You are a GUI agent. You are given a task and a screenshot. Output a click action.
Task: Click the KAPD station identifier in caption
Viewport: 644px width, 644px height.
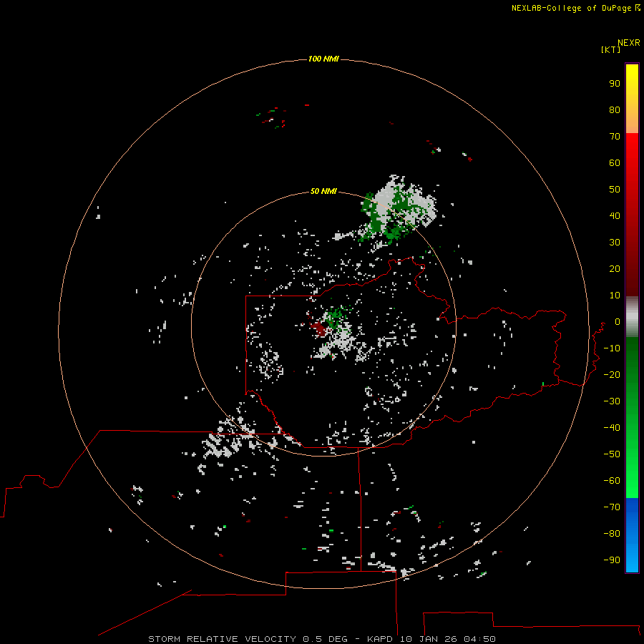pos(381,639)
